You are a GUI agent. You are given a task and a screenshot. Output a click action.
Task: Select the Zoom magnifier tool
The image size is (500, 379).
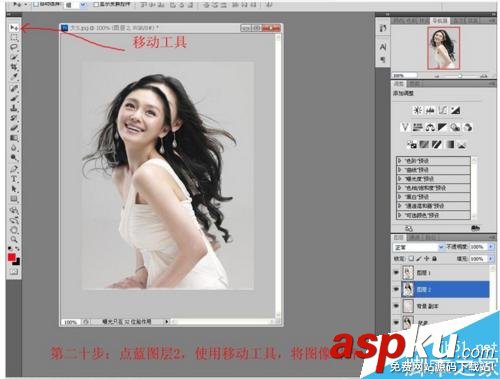pyautogui.click(x=14, y=239)
